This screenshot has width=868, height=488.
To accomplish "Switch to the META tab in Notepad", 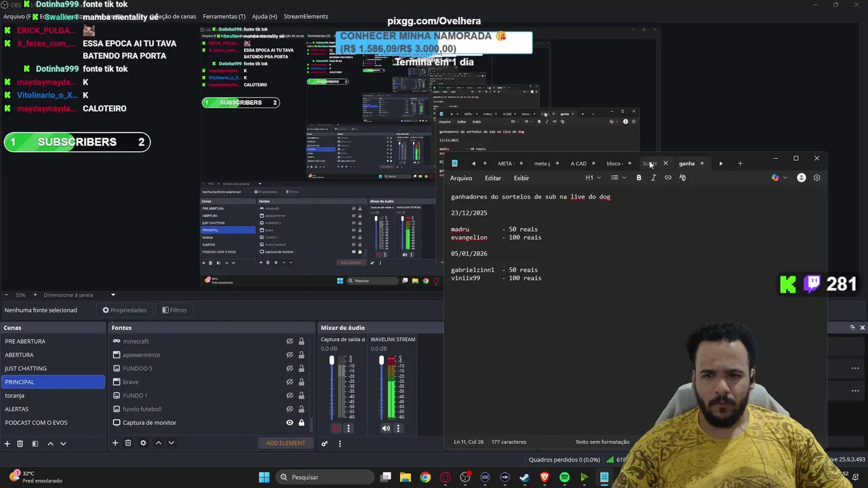I will pos(505,163).
